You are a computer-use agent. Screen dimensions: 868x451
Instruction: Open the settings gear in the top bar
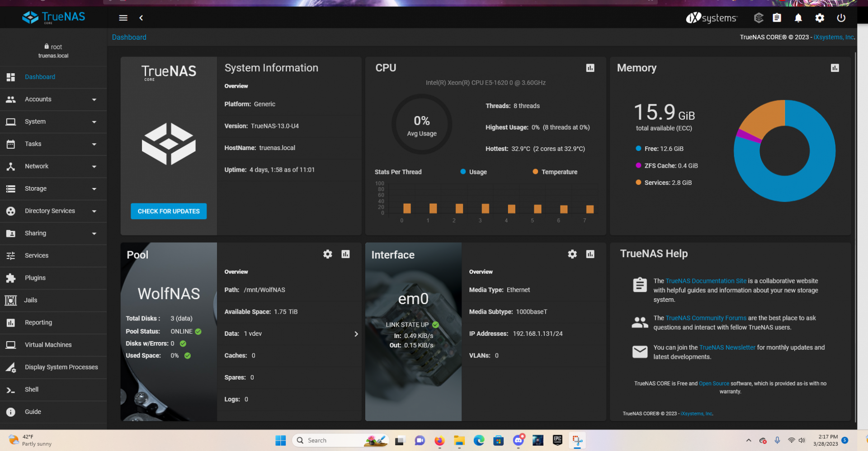pyautogui.click(x=820, y=18)
